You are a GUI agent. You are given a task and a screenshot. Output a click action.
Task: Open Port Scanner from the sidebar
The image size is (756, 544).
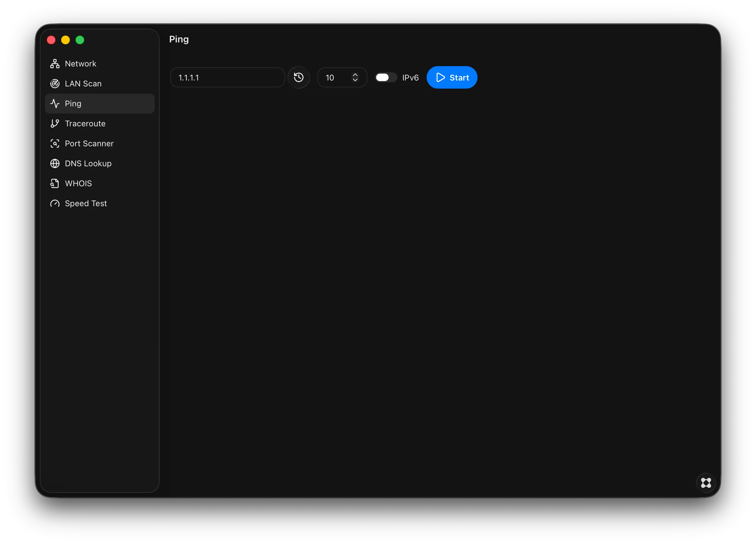point(100,144)
